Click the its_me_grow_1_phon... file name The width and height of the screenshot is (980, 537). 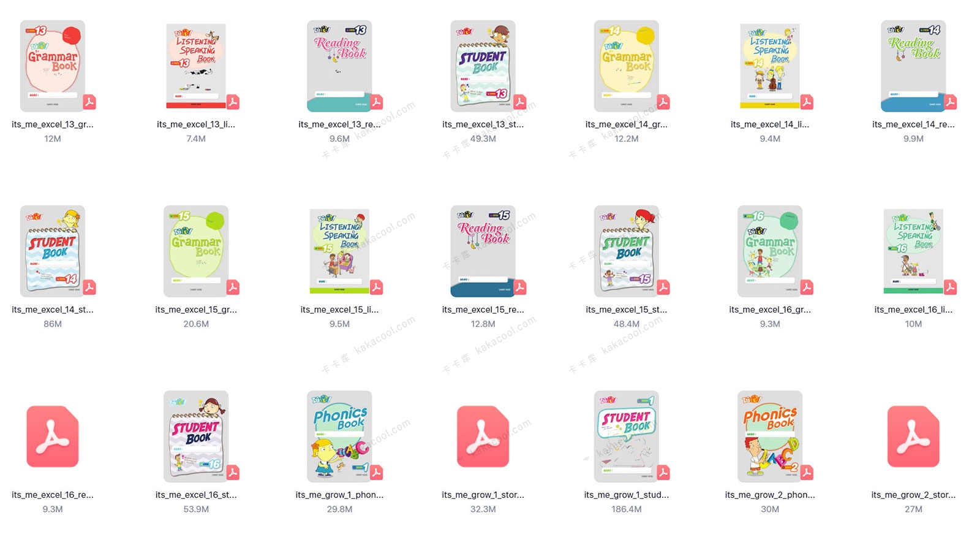click(x=339, y=495)
